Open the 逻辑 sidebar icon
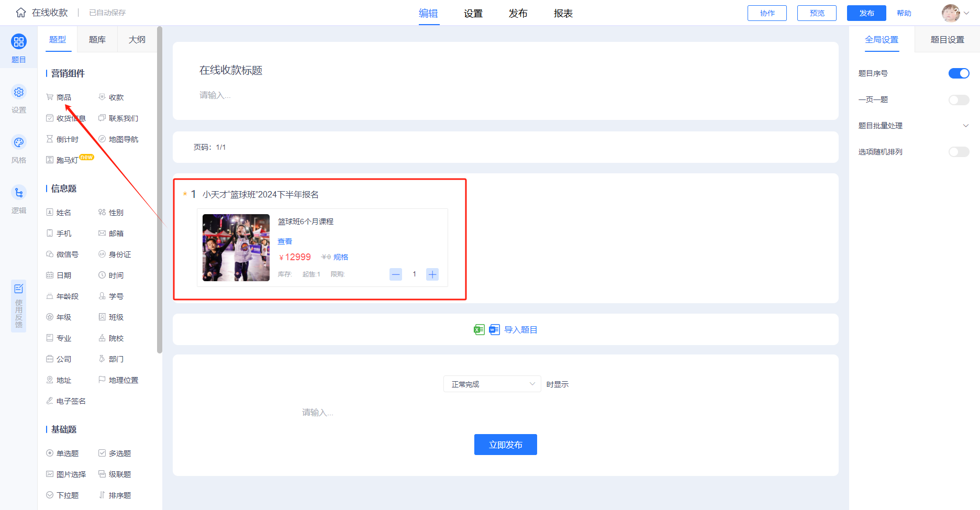980x510 pixels. pos(19,193)
